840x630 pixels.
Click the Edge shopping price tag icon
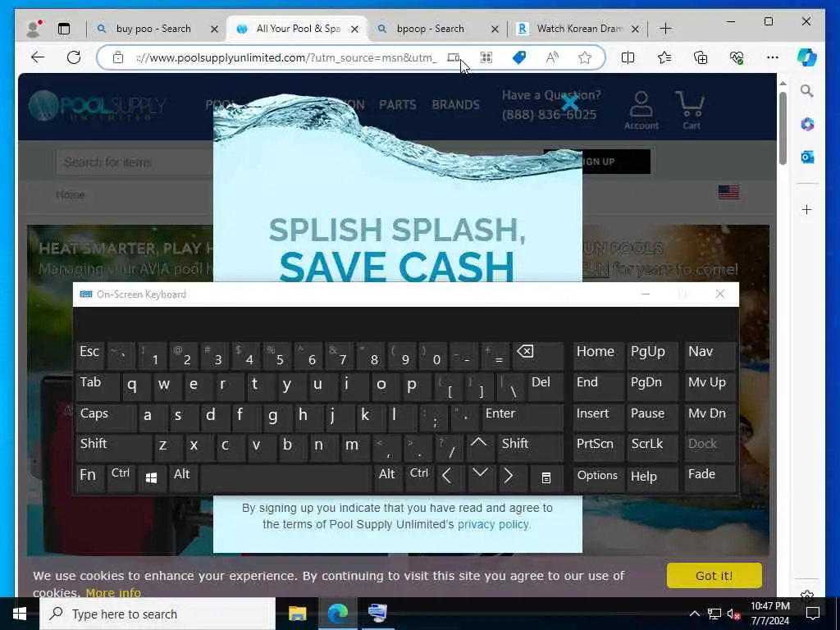coord(519,57)
